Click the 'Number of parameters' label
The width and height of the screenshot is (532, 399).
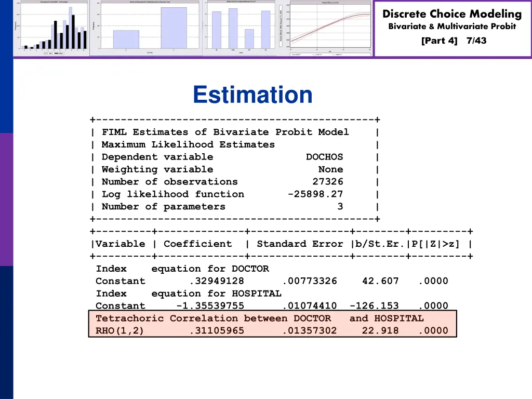pyautogui.click(x=164, y=207)
